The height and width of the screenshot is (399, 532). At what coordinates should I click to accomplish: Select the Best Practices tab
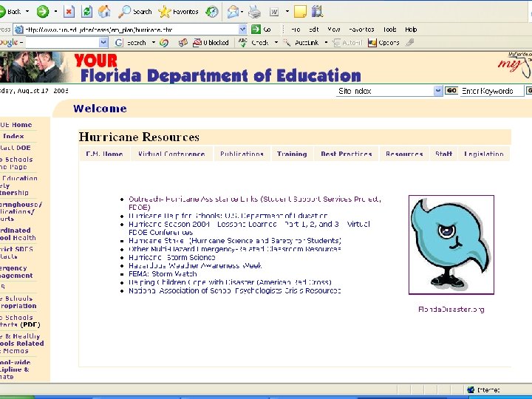point(347,154)
